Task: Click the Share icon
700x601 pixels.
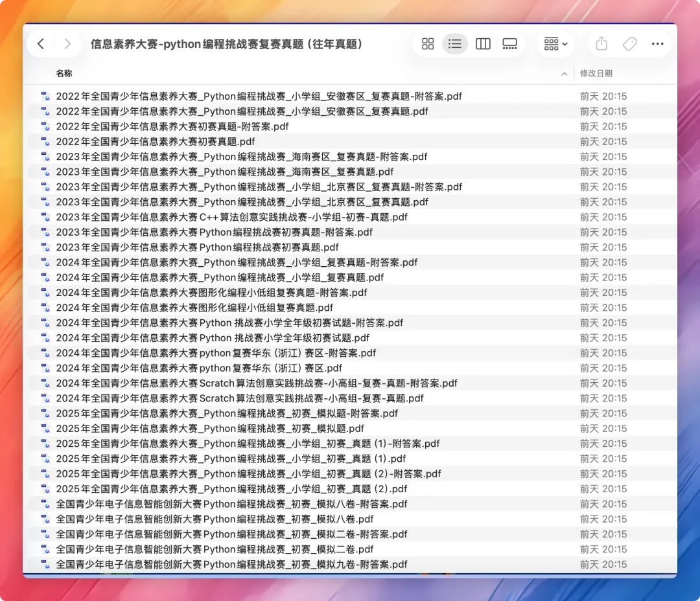Action: coord(601,44)
